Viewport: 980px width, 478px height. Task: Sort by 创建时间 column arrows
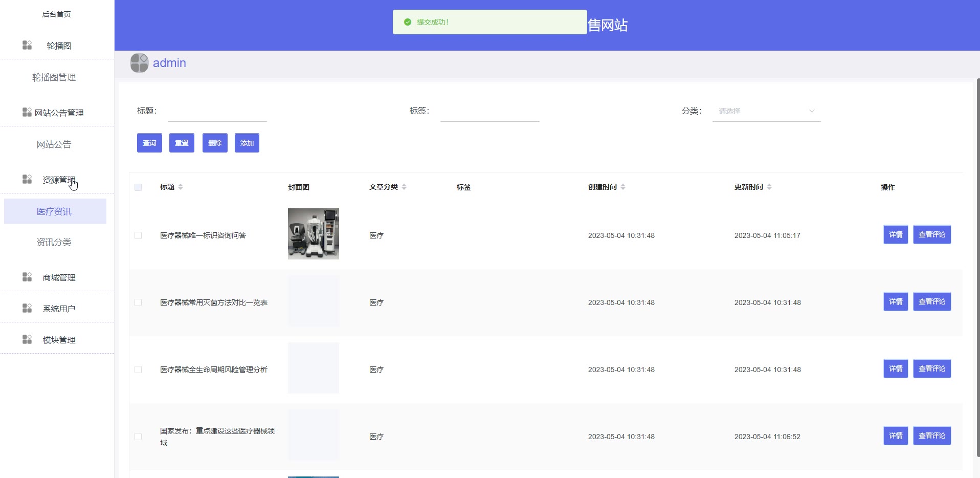pos(623,187)
